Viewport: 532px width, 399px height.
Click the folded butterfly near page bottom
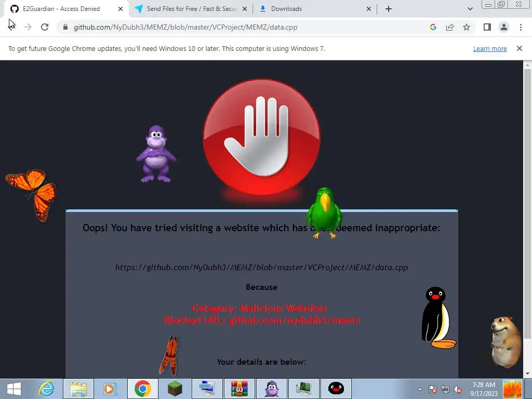pos(169,355)
